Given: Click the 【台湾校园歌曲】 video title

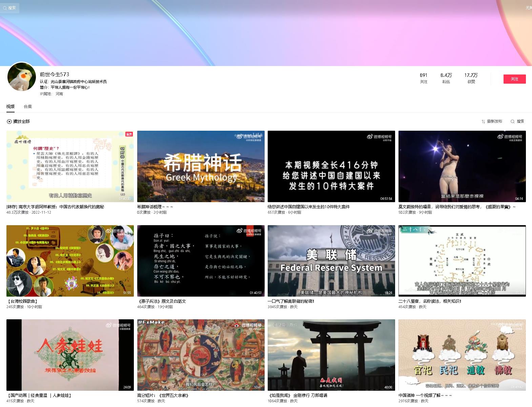Looking at the screenshot, I should pos(22,301).
